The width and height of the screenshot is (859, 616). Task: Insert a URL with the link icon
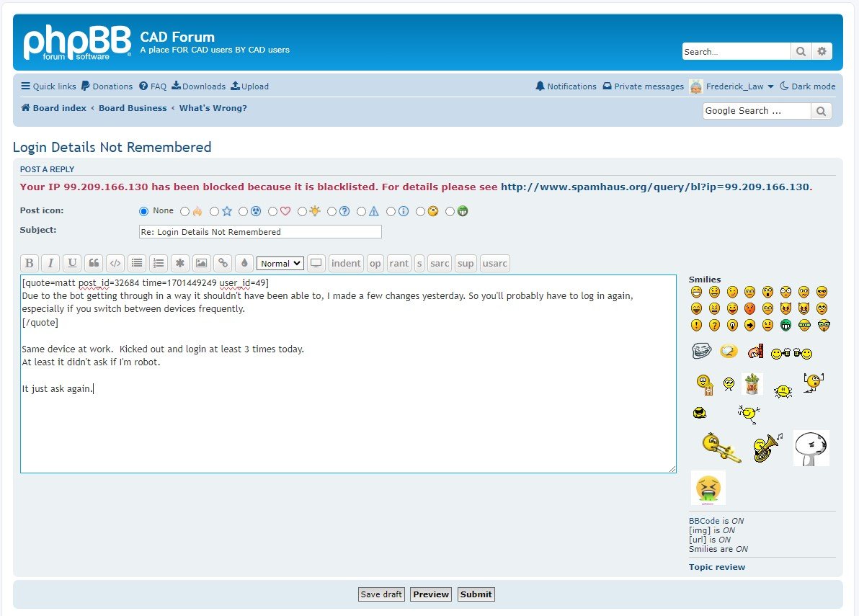tap(223, 263)
